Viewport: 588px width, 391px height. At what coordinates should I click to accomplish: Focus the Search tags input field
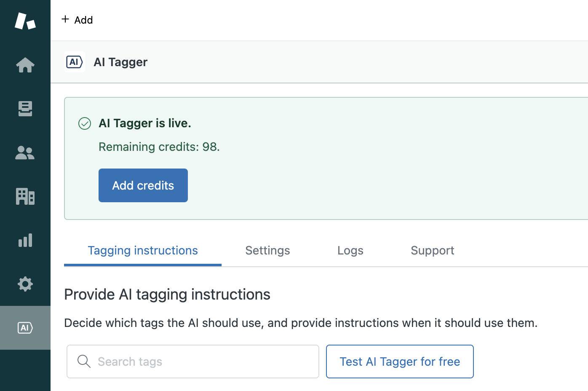202,362
